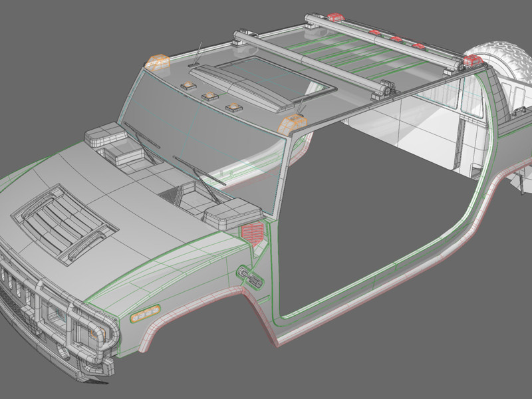The height and width of the screenshot is (399, 532).
Task: Select the far-side mirror housing
Action: pos(102,134)
